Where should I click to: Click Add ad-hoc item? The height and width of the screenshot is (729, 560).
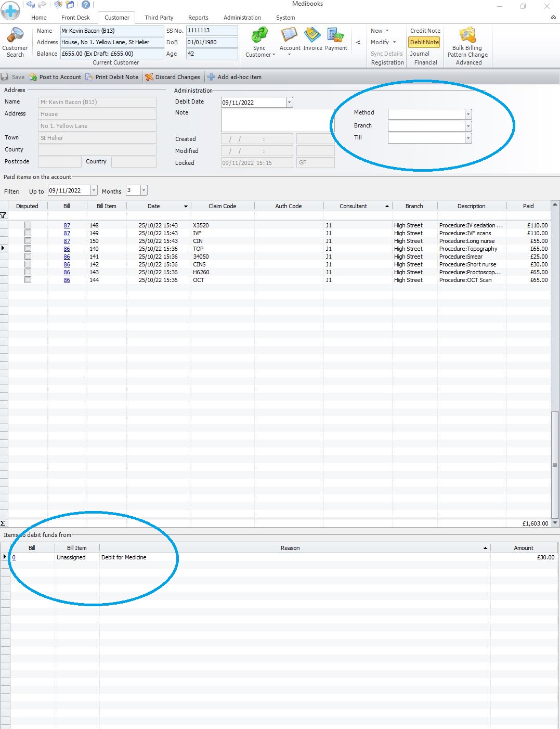point(235,77)
